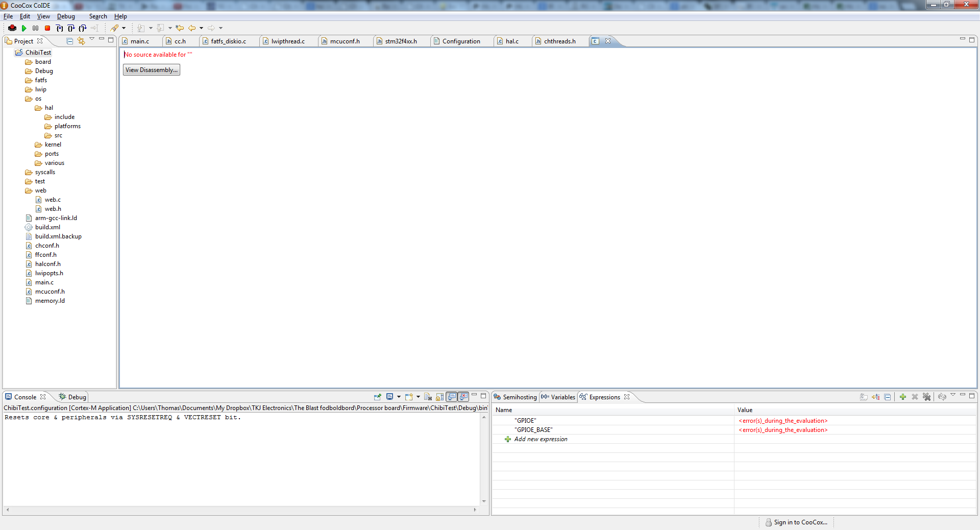Toggle Scroll Lock in Console

(x=439, y=397)
